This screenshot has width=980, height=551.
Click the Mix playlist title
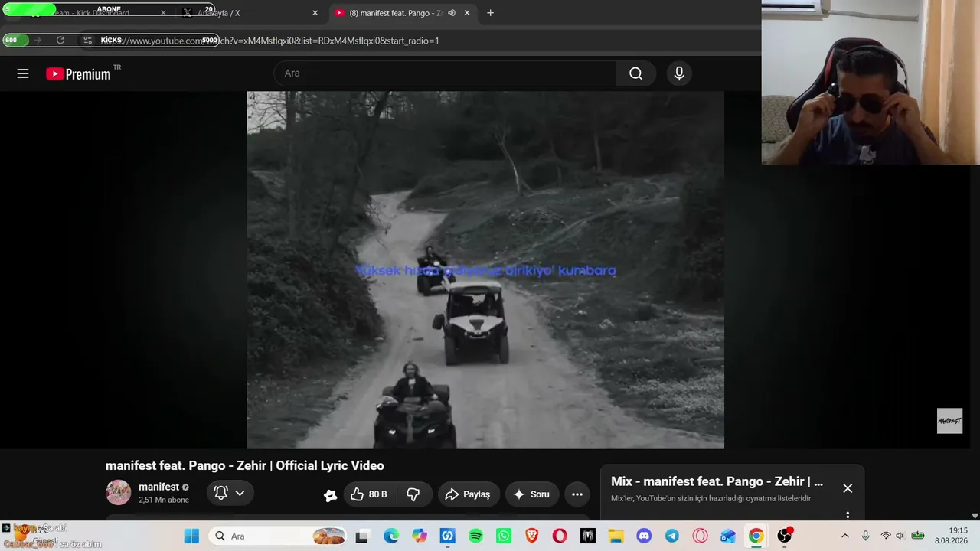coord(717,481)
